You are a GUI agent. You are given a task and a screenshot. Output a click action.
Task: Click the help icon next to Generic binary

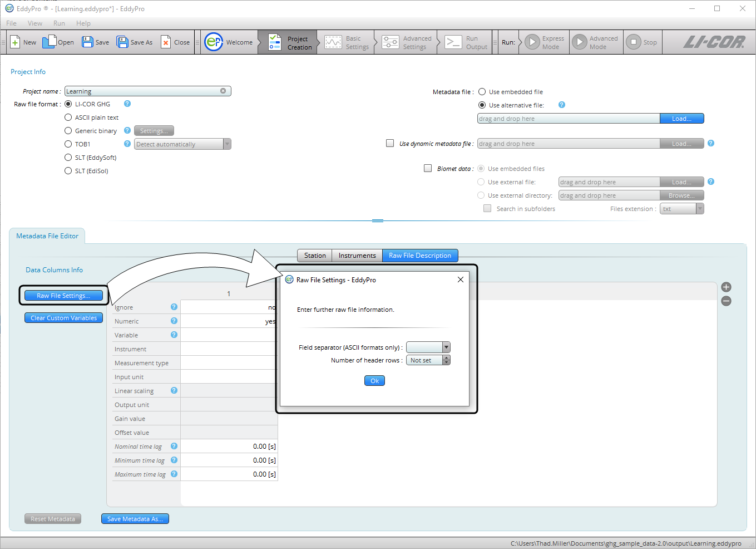click(x=127, y=130)
